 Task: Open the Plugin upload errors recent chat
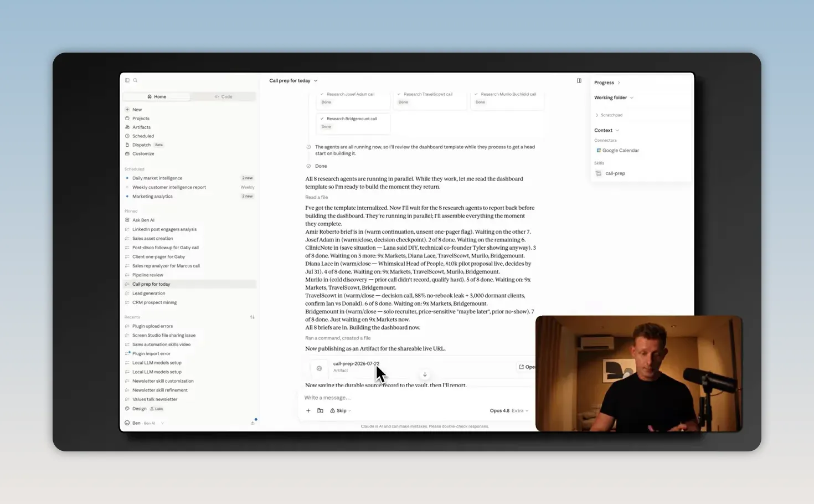(189, 326)
